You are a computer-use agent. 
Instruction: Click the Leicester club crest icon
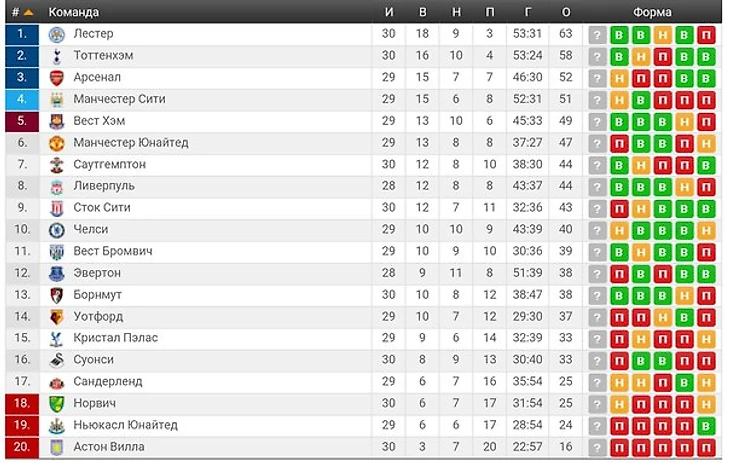pos(57,34)
